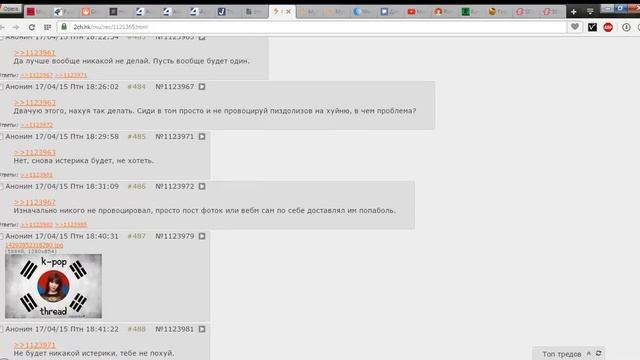Click post number №1123979

[x=175, y=236]
